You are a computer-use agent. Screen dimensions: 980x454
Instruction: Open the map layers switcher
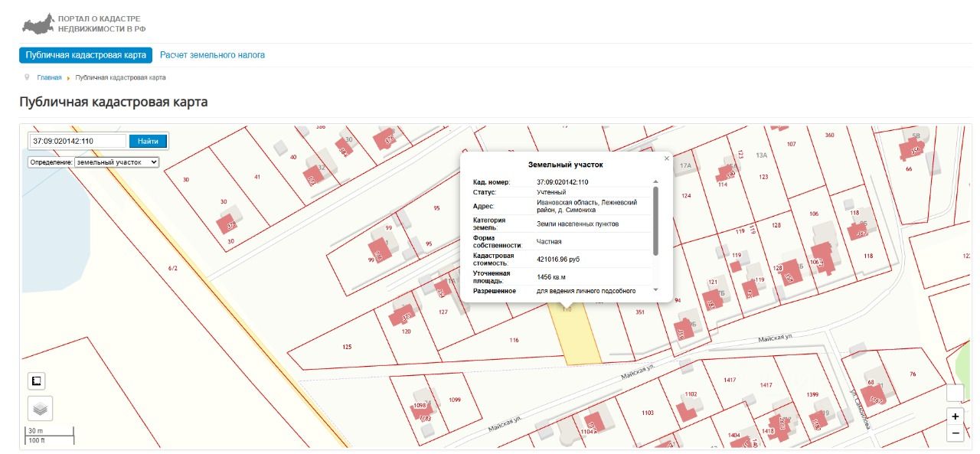click(41, 409)
